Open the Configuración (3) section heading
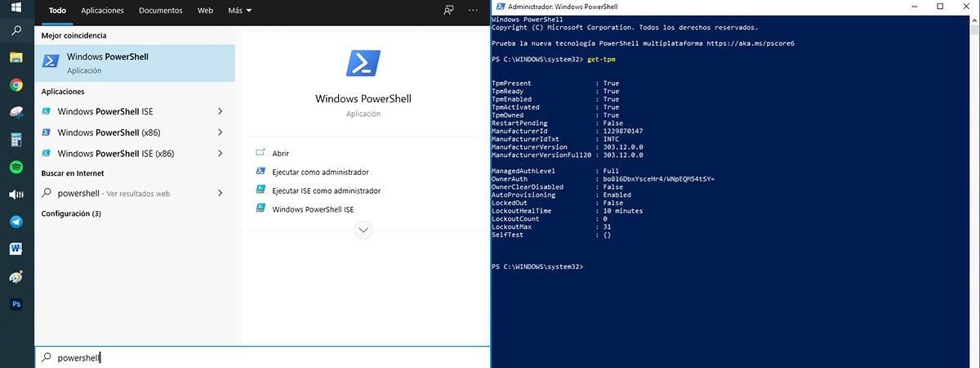The image size is (980, 368). coord(71,213)
